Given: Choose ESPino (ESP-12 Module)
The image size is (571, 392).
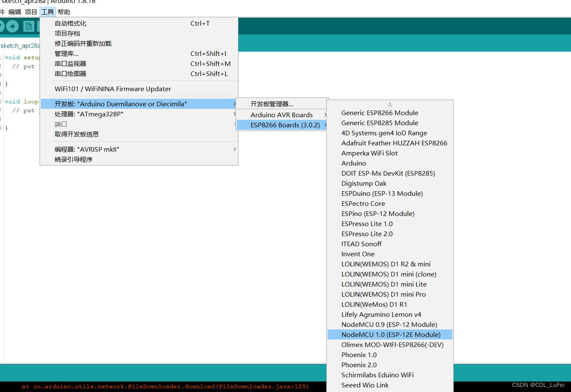Looking at the screenshot, I should pyautogui.click(x=390, y=214).
